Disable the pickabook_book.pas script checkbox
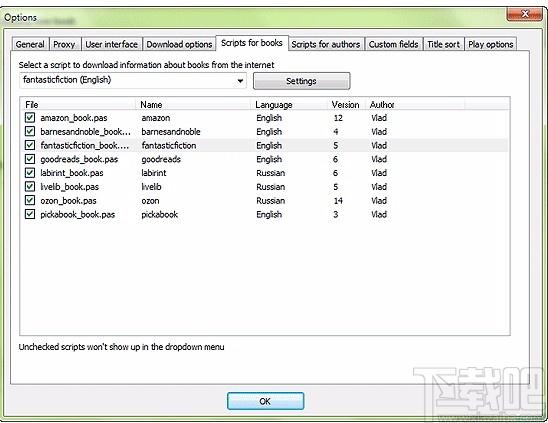Screen dimensions: 548x423 click(x=30, y=214)
